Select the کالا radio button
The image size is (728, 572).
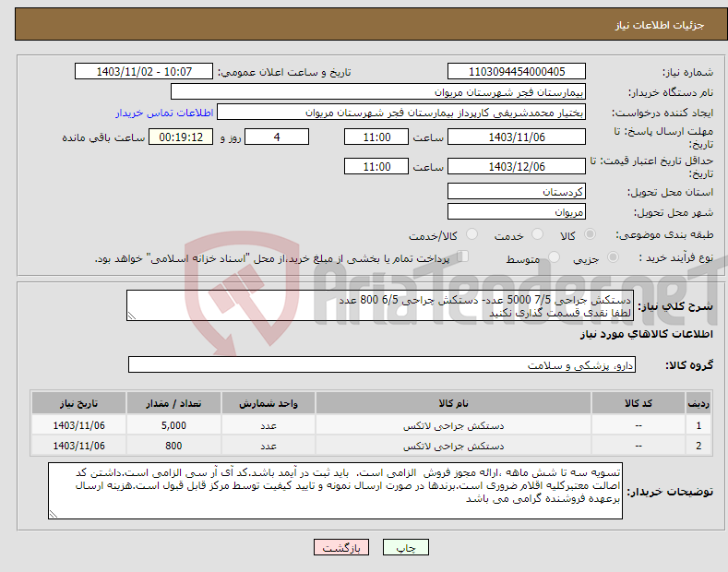pyautogui.click(x=590, y=234)
